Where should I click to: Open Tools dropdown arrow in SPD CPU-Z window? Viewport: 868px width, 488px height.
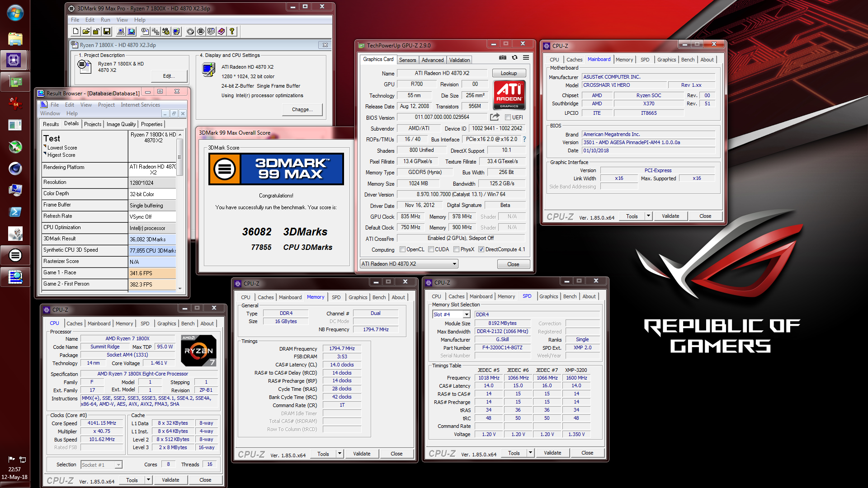pos(530,453)
